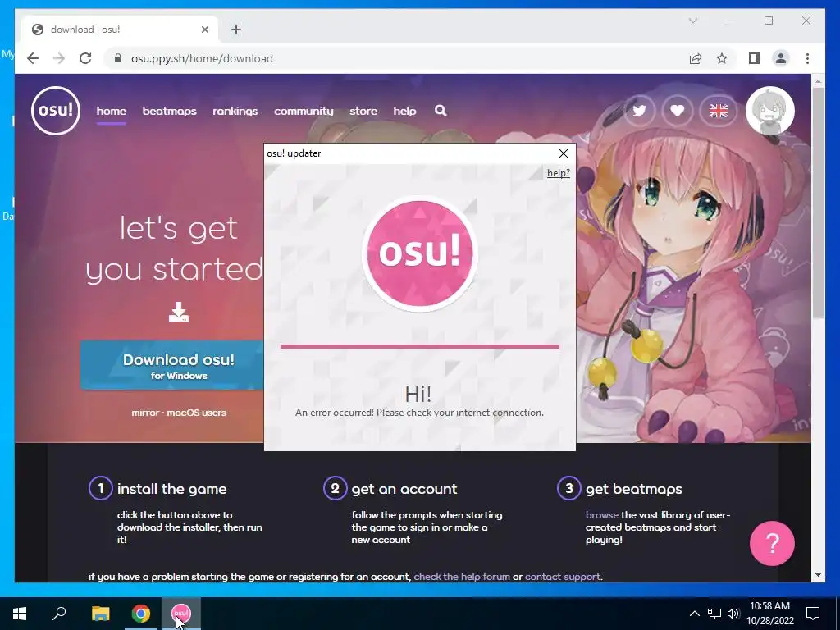Change language via UK flag icon
This screenshot has height=630, width=840.
click(719, 111)
